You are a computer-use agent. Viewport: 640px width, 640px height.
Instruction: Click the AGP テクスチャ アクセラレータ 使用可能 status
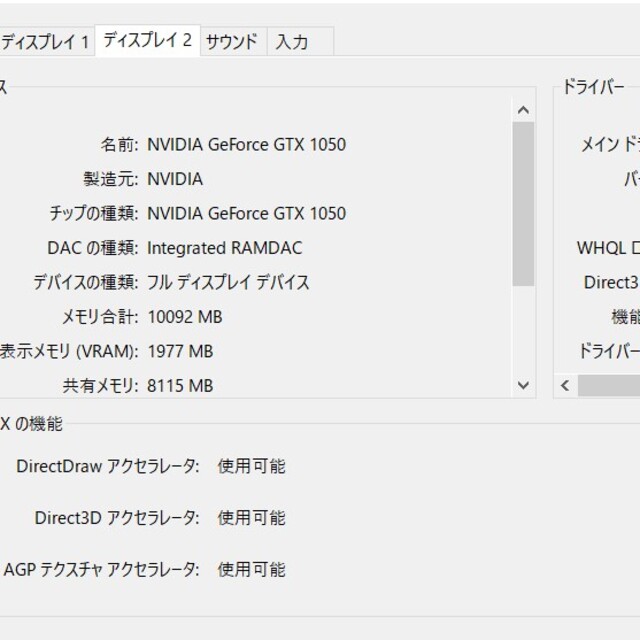[251, 569]
